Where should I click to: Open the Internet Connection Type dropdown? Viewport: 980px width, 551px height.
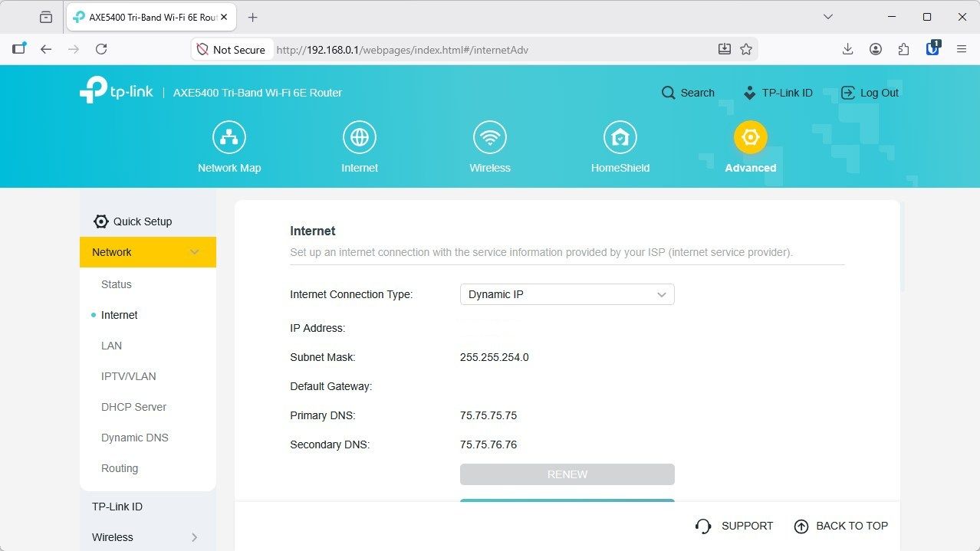[567, 294]
